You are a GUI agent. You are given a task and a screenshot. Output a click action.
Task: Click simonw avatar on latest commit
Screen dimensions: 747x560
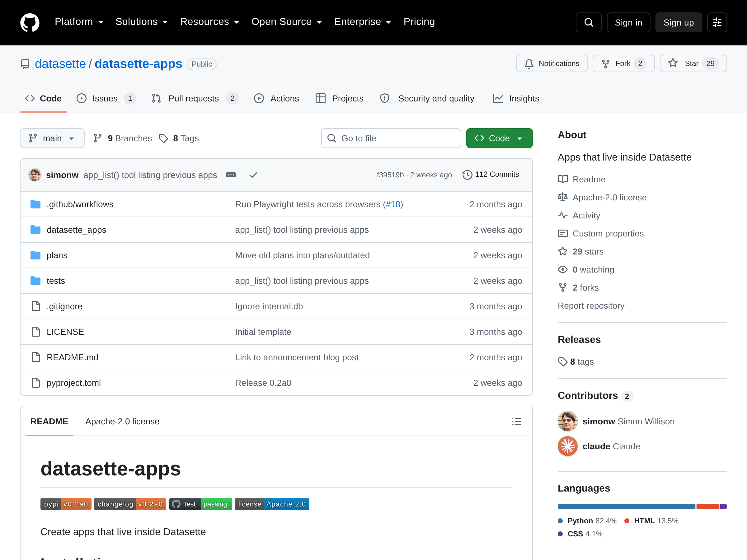[x=35, y=175]
